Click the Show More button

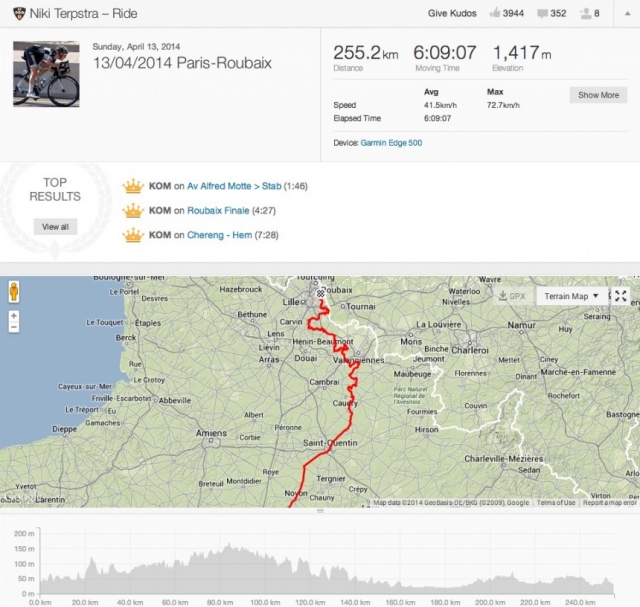click(x=598, y=95)
